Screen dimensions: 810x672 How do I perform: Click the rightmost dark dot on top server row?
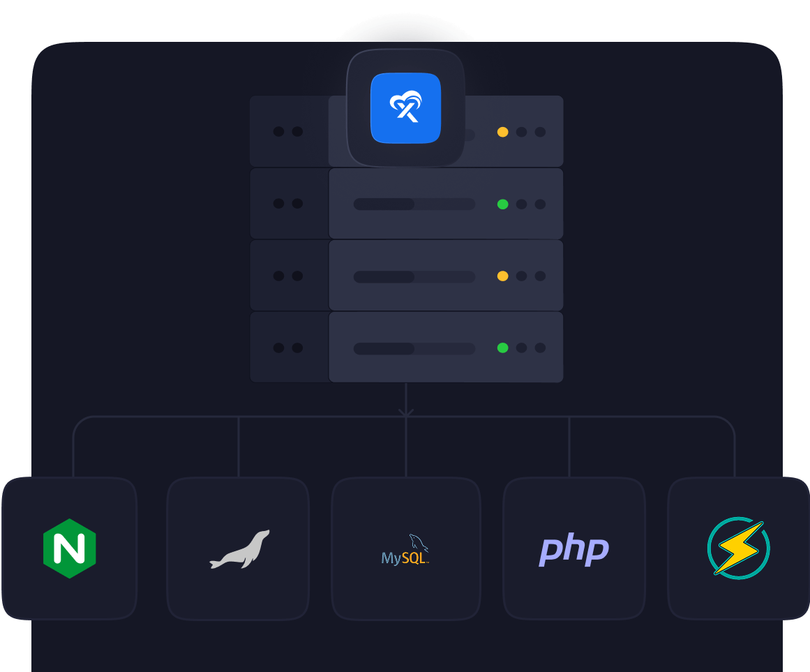(x=540, y=132)
